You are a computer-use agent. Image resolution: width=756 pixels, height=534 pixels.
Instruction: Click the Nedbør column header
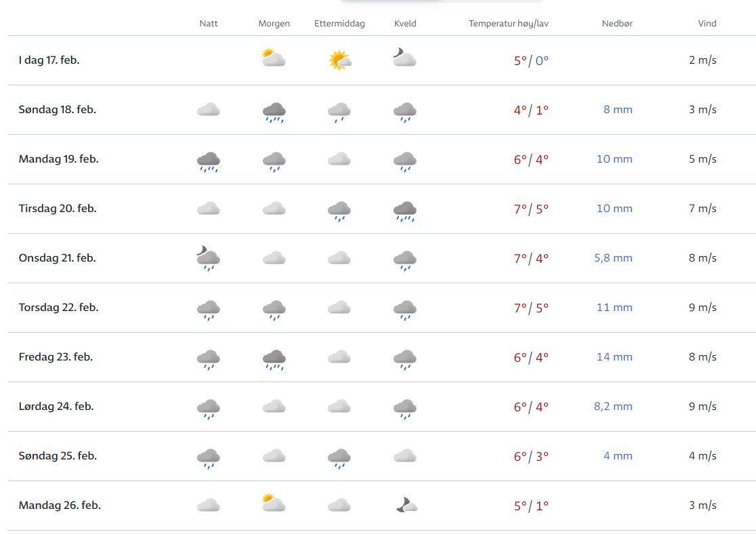coord(617,24)
